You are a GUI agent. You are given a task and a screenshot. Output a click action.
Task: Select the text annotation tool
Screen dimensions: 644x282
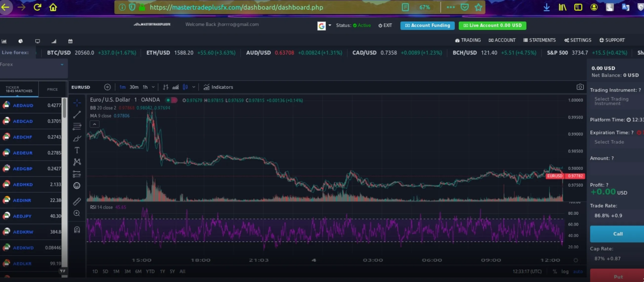point(77,150)
